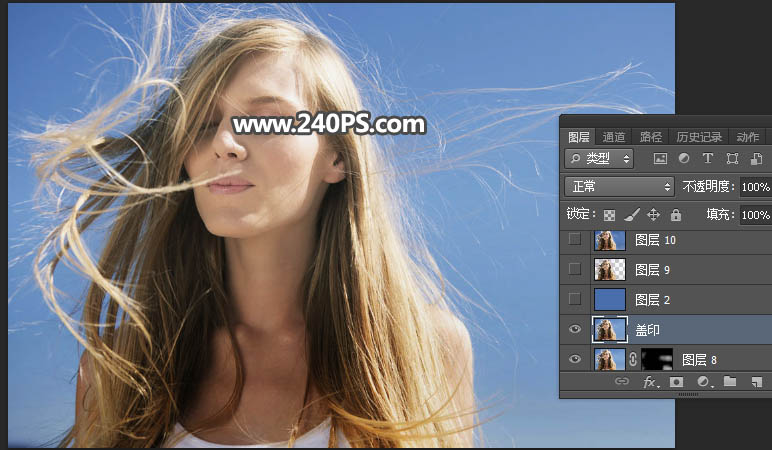Click the pixel layer filter icon
This screenshot has height=450, width=772.
(660, 159)
